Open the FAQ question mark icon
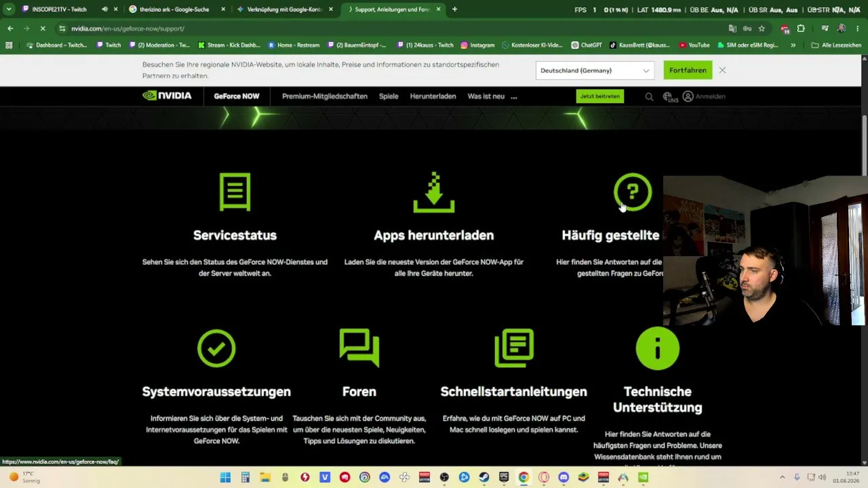The width and height of the screenshot is (868, 488). (633, 192)
